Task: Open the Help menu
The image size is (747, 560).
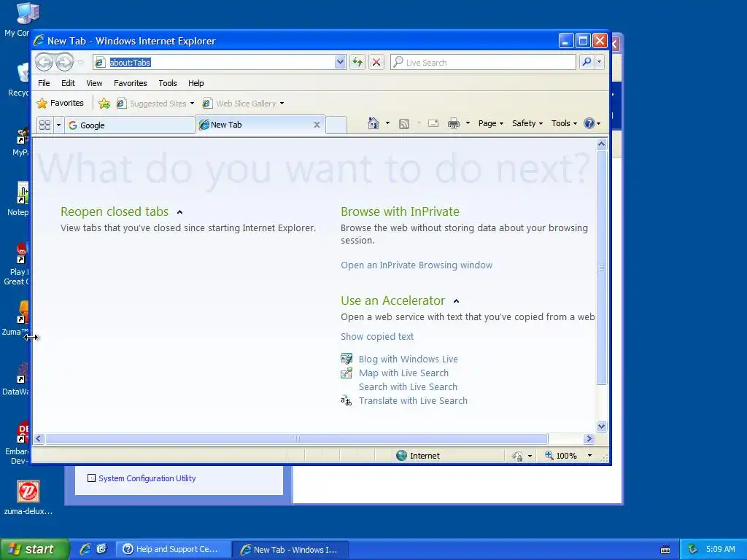Action: click(x=196, y=83)
